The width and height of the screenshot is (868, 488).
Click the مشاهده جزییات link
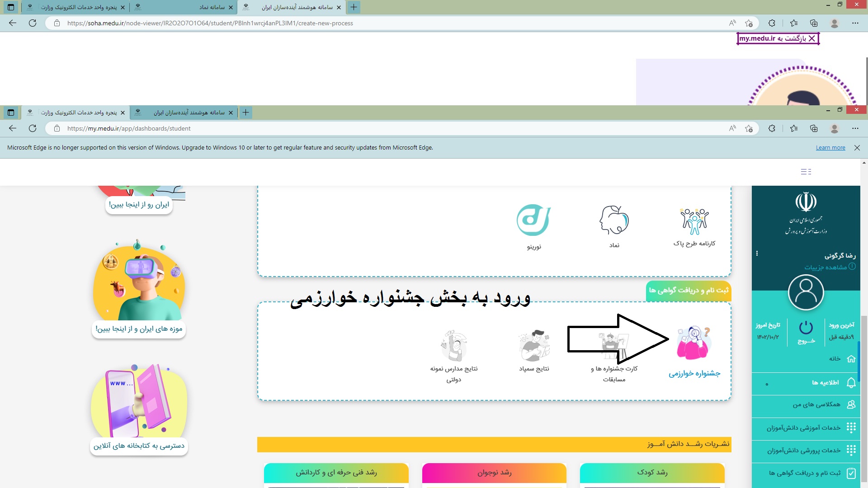tap(826, 267)
